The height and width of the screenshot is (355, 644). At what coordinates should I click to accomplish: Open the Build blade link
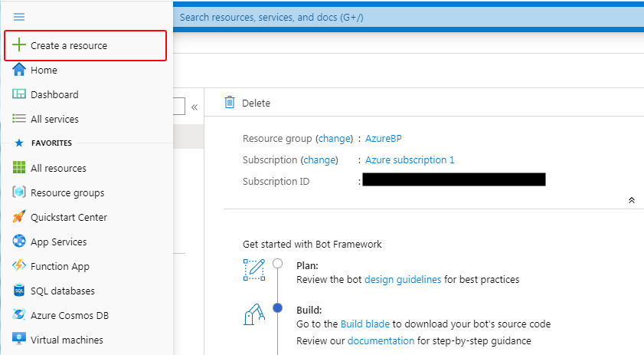tap(365, 324)
